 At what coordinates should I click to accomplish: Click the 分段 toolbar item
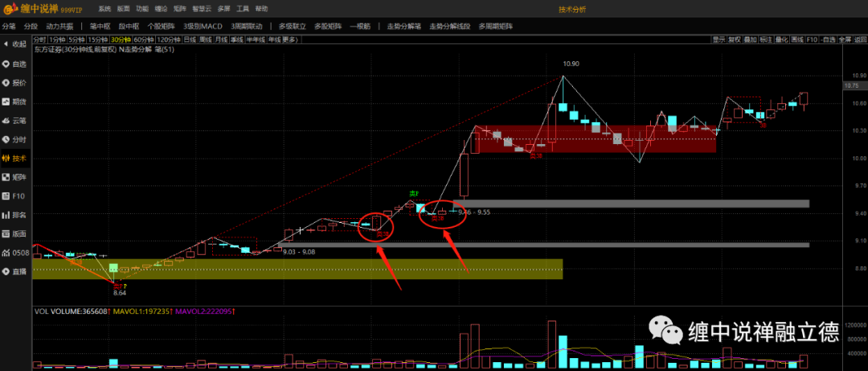tap(31, 26)
